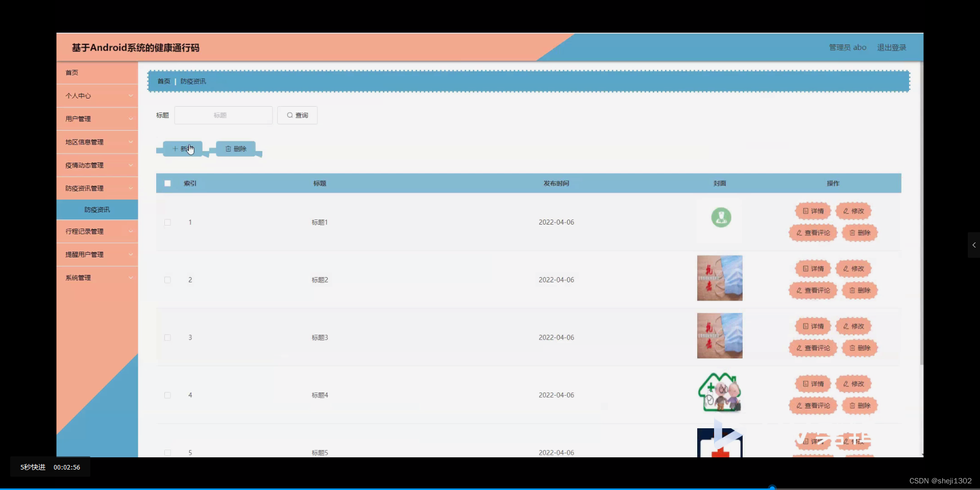Click the plus 新增 icon above the table

click(176, 149)
